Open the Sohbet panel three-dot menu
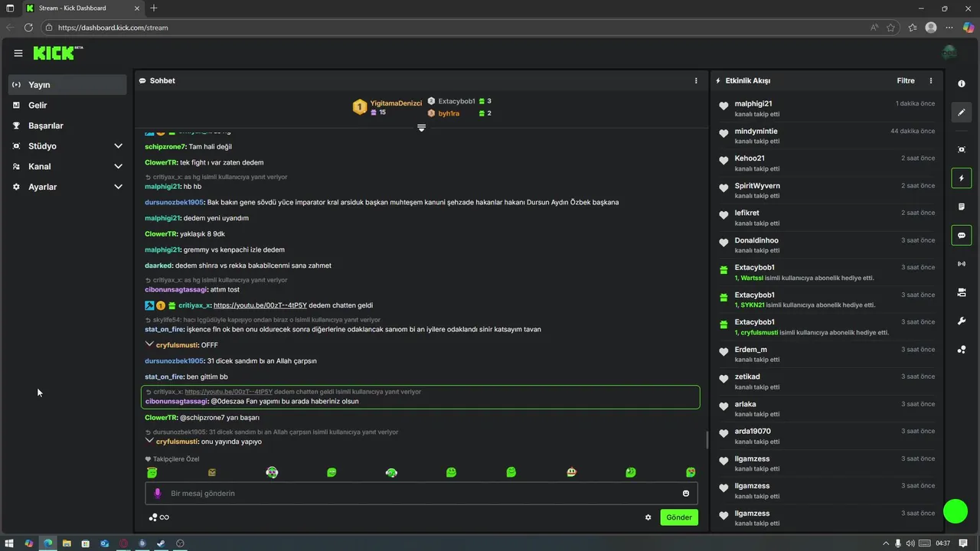Screen dimensions: 980x551 [696, 80]
